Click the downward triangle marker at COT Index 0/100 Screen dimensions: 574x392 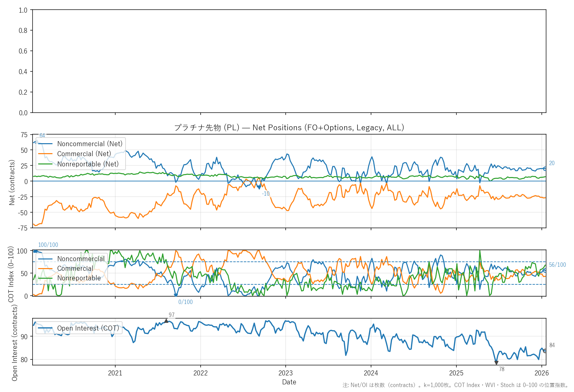click(176, 295)
